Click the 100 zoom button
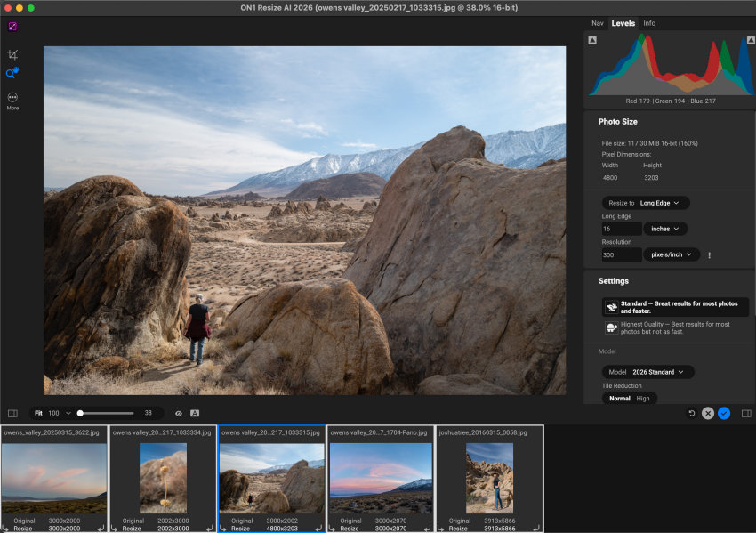 [x=53, y=414]
